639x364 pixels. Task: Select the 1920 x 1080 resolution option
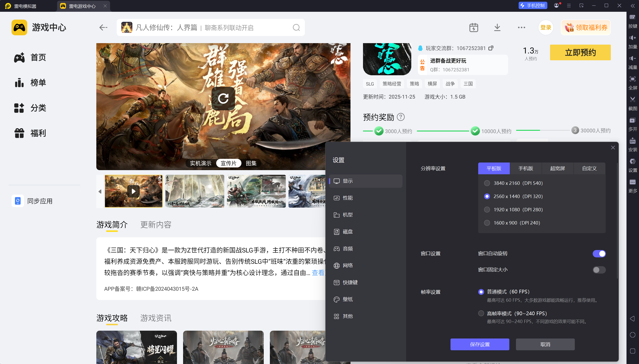click(487, 210)
